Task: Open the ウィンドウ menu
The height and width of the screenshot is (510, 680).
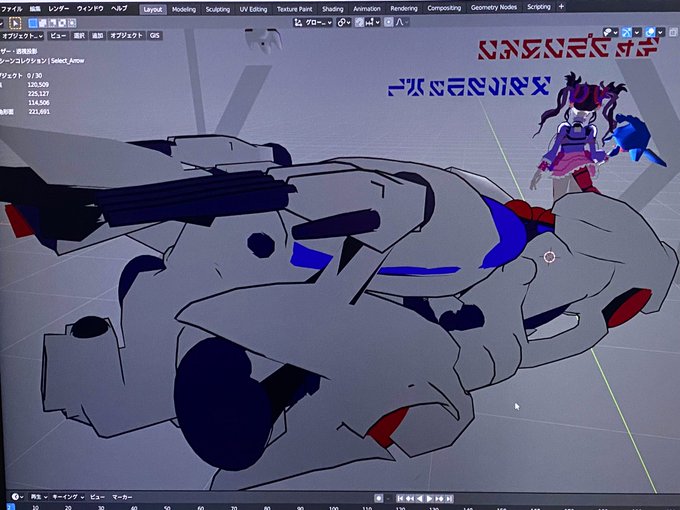Action: (90, 9)
